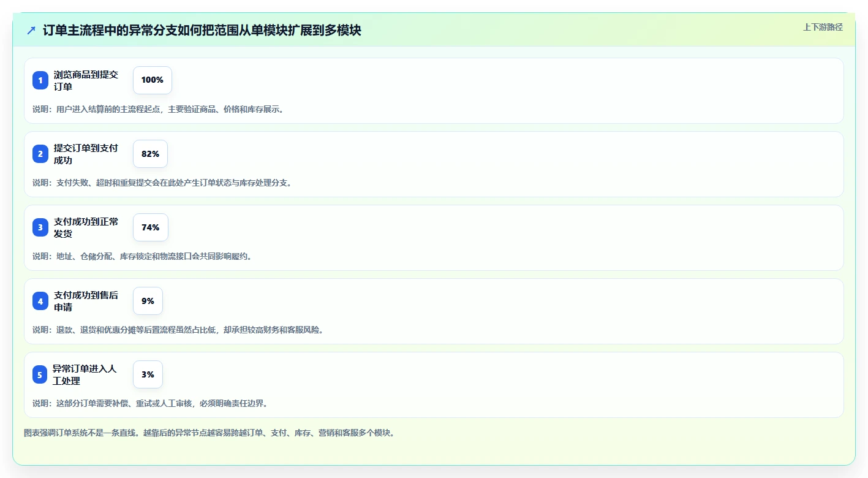Click the 上下游路径 label in header
This screenshot has width=868, height=478.
tap(823, 27)
